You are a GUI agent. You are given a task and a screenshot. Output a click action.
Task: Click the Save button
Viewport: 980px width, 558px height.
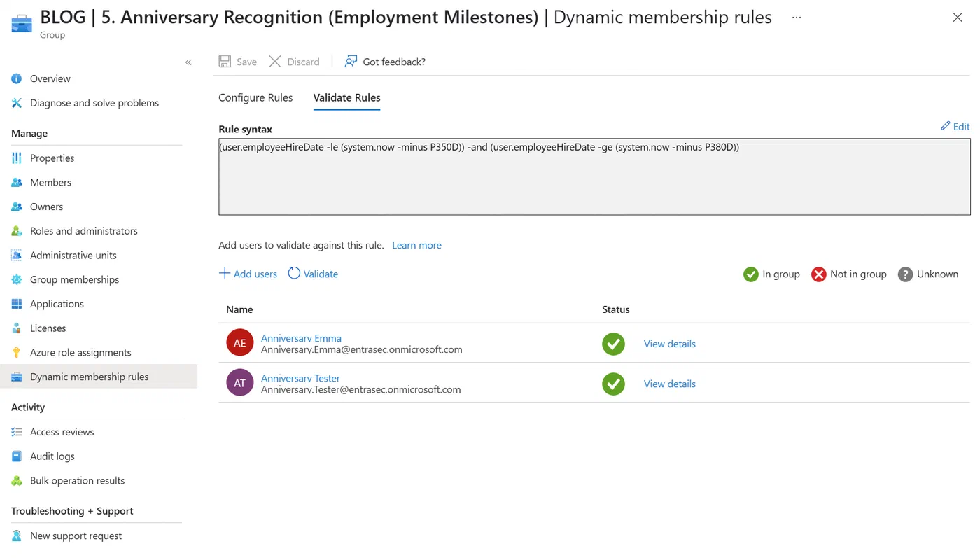click(x=238, y=62)
